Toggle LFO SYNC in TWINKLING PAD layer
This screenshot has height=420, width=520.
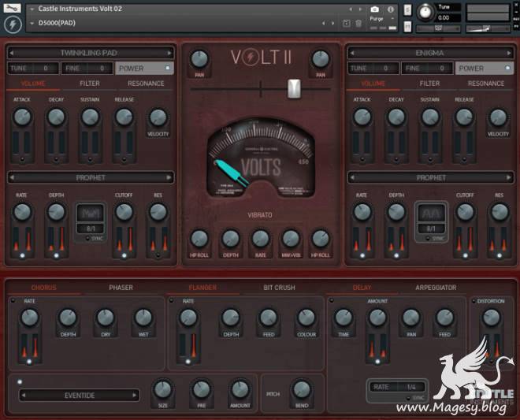(x=87, y=239)
